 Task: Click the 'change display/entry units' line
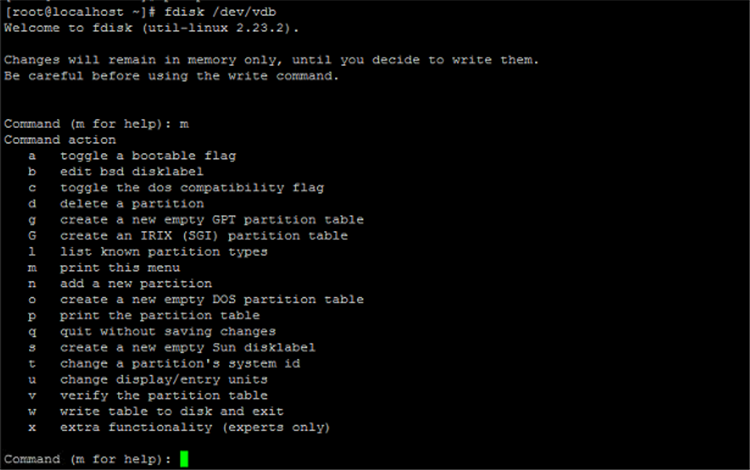click(163, 380)
